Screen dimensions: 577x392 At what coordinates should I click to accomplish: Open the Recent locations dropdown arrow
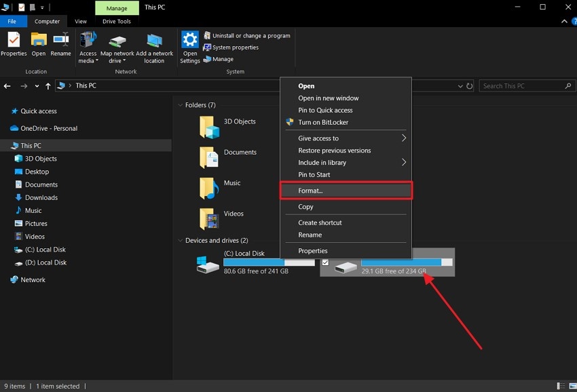tap(37, 86)
